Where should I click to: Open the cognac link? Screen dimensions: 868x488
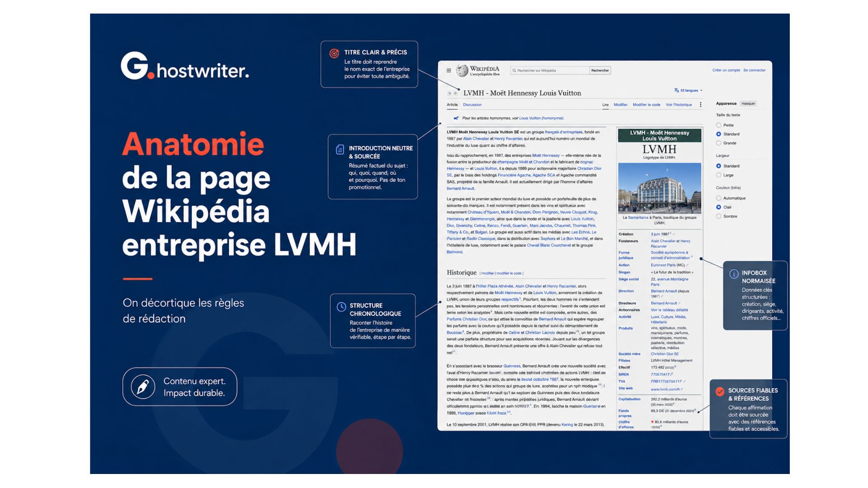point(586,162)
